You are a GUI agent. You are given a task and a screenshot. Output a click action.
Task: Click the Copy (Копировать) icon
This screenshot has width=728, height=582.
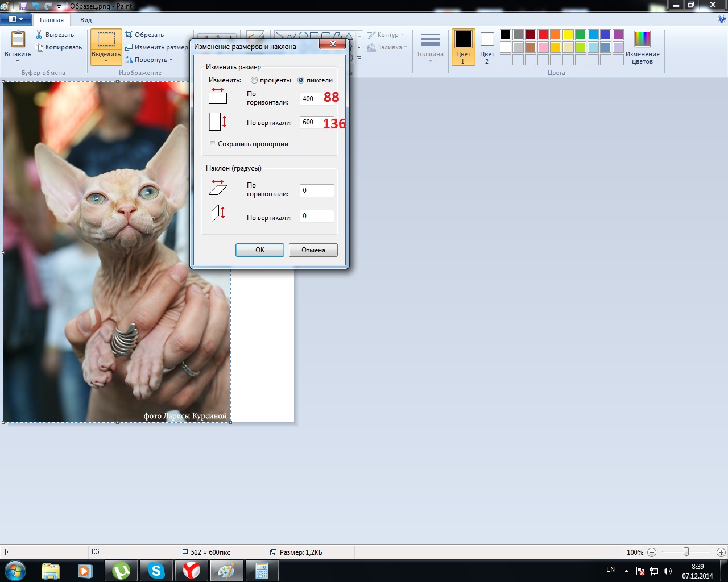click(39, 47)
